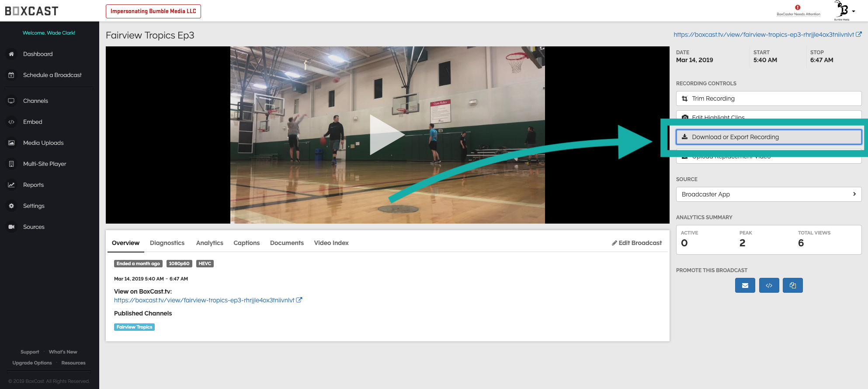Open Media Uploads in the sidebar

43,143
